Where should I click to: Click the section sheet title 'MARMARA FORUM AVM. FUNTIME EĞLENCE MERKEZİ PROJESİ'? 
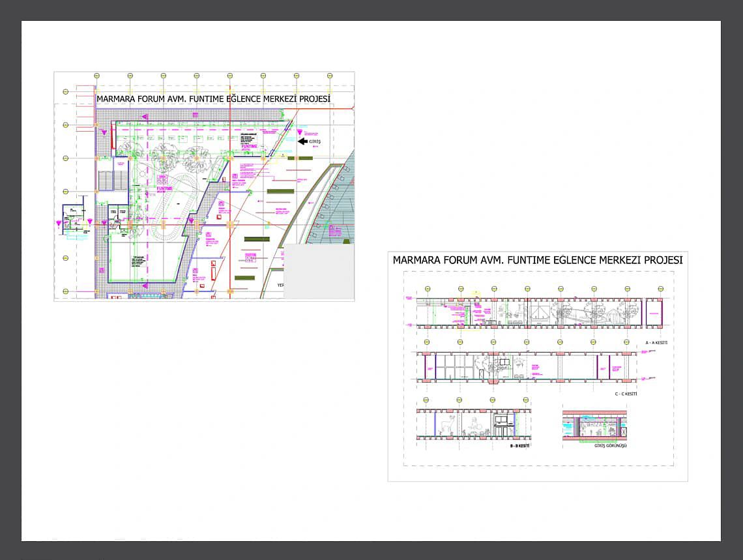coord(538,259)
